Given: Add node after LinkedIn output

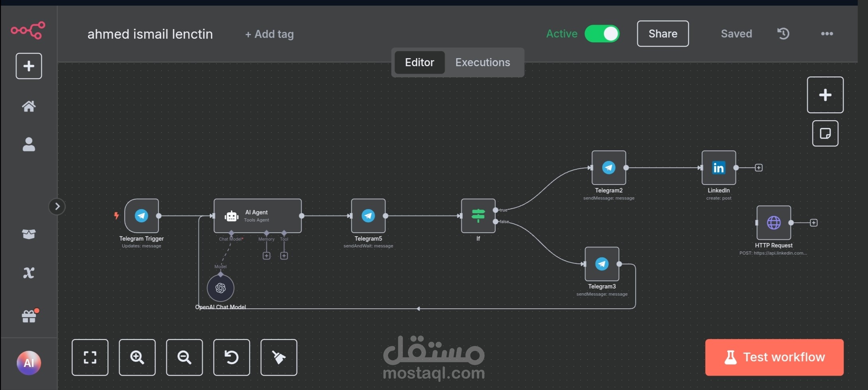Looking at the screenshot, I should (759, 168).
